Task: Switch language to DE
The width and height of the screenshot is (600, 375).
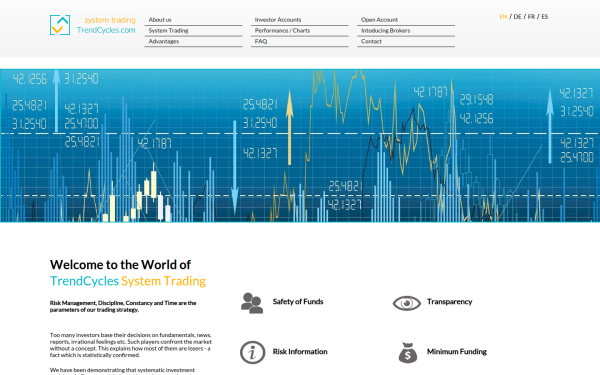Action: 517,16
